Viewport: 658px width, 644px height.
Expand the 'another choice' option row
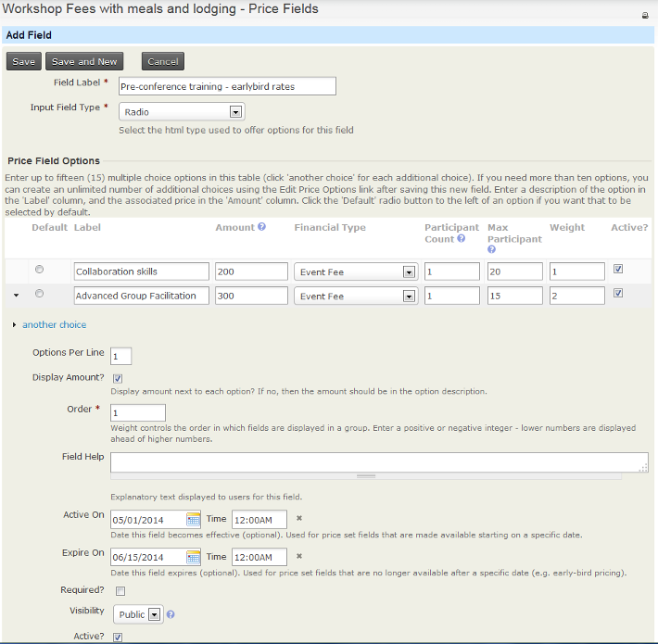pyautogui.click(x=54, y=325)
